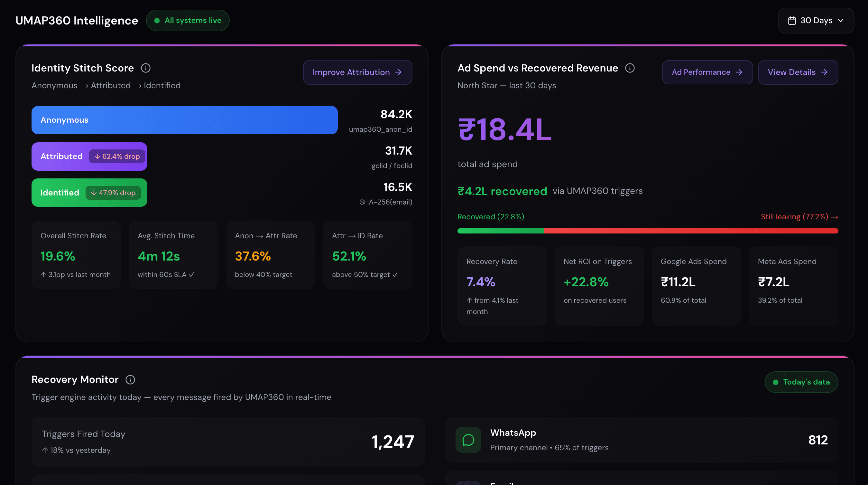Click the UMAP360 Intelligence title
The width and height of the screenshot is (868, 485).
(77, 21)
